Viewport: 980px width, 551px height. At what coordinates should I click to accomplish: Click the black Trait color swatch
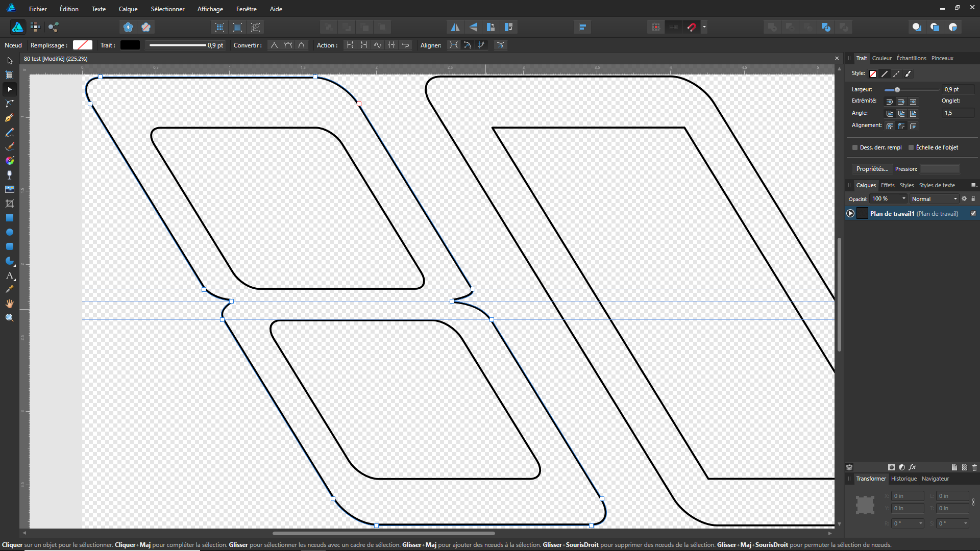pos(130,45)
